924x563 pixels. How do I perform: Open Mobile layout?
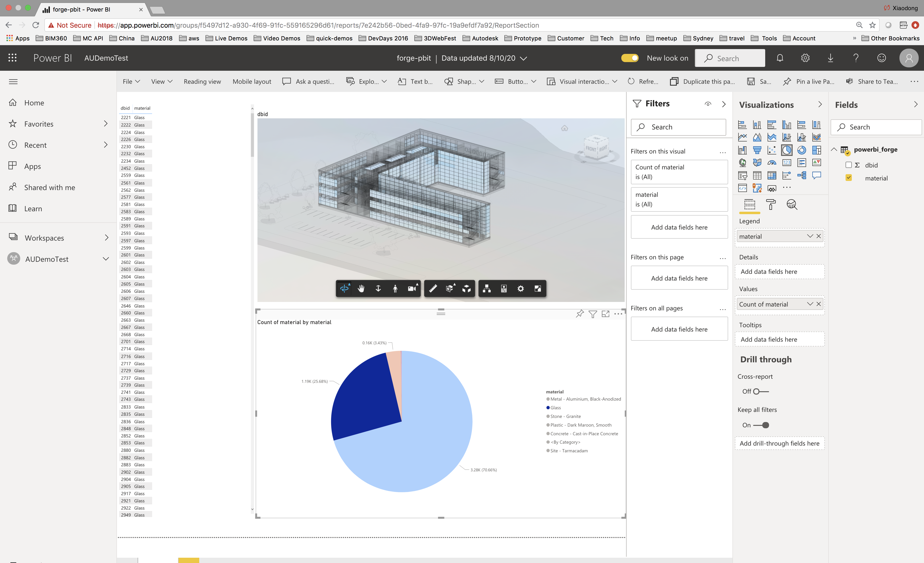coord(252,81)
